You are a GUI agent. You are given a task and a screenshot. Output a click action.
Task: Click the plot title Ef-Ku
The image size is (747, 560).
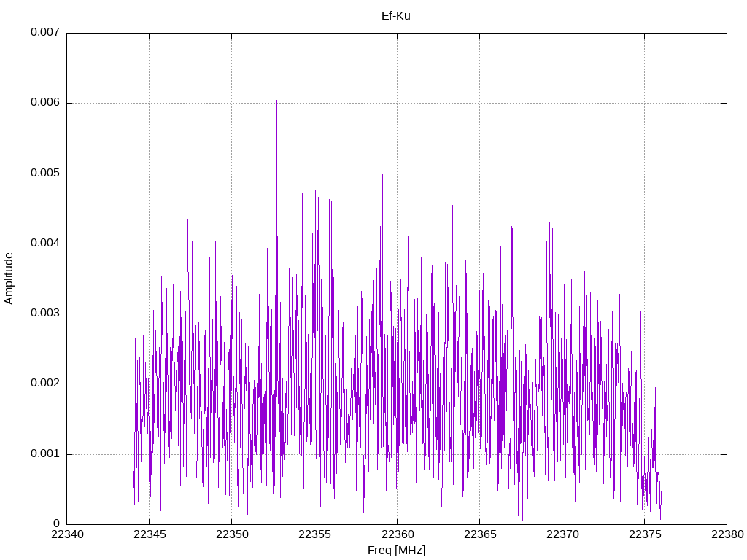(396, 16)
